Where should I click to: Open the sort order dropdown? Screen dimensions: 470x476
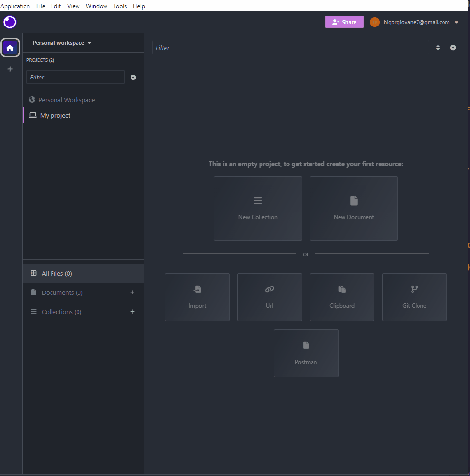click(x=438, y=48)
